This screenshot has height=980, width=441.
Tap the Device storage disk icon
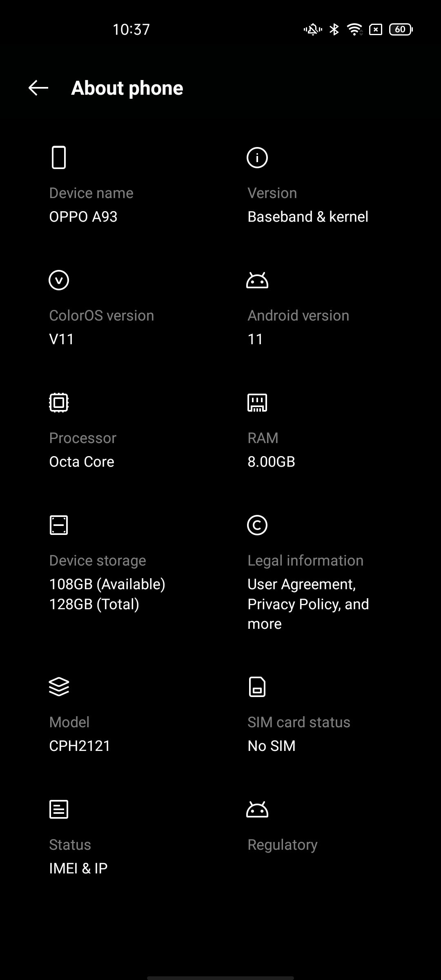click(x=59, y=525)
